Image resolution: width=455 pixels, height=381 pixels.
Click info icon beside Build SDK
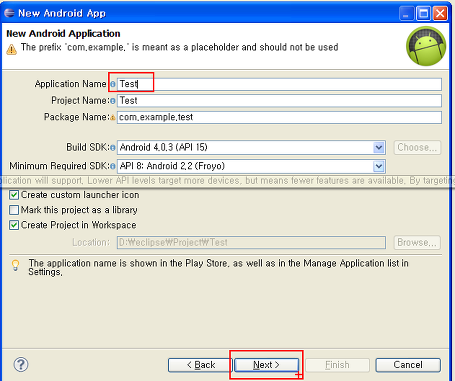point(113,147)
